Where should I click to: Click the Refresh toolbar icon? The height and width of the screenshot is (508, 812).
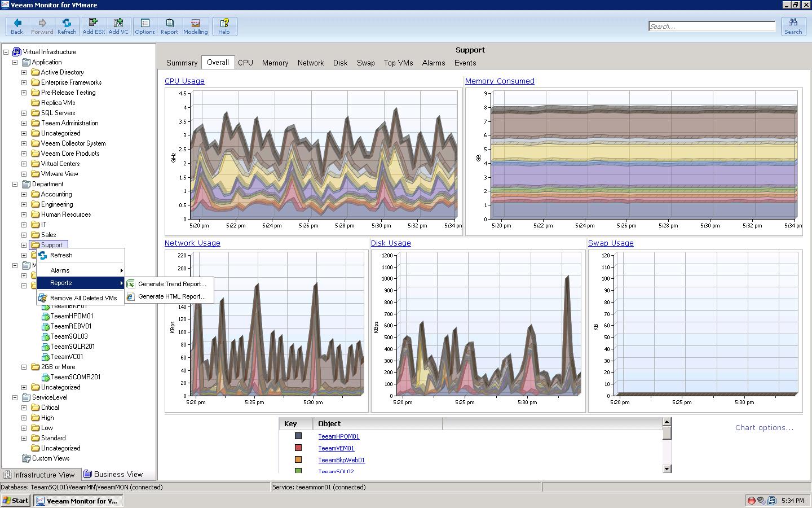[x=67, y=23]
